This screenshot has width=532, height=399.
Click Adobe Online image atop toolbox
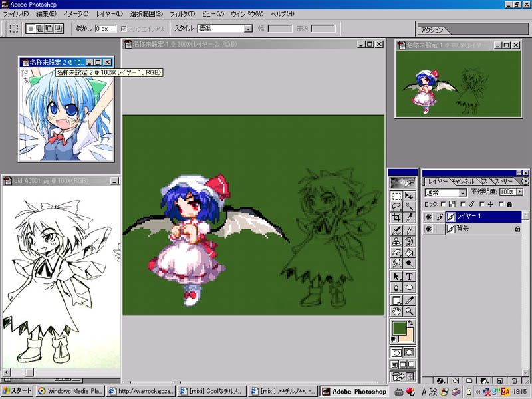tap(403, 182)
